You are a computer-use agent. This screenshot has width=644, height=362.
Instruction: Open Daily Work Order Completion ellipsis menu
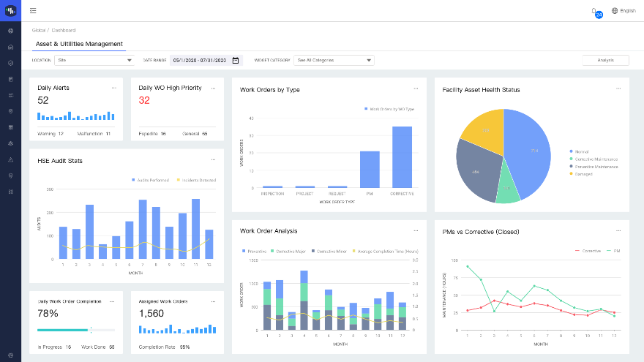click(112, 301)
